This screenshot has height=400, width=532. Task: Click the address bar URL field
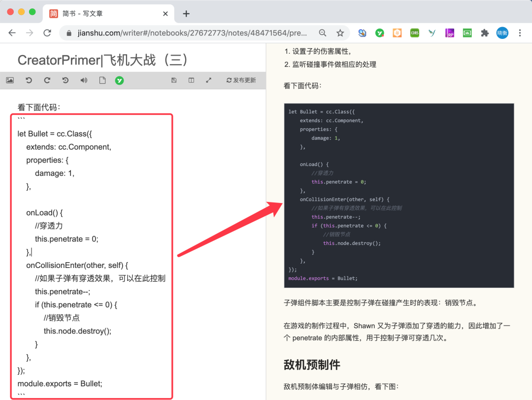(192, 33)
